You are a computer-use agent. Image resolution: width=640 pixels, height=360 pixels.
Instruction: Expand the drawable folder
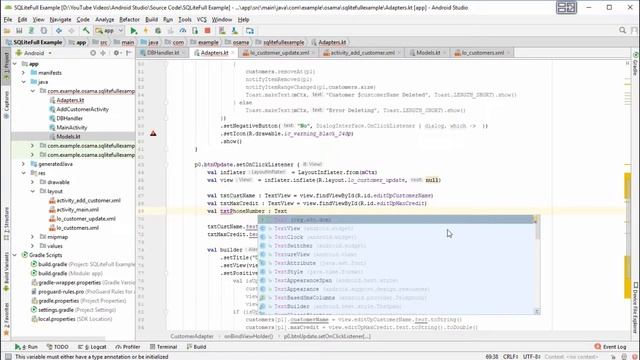pos(32,182)
